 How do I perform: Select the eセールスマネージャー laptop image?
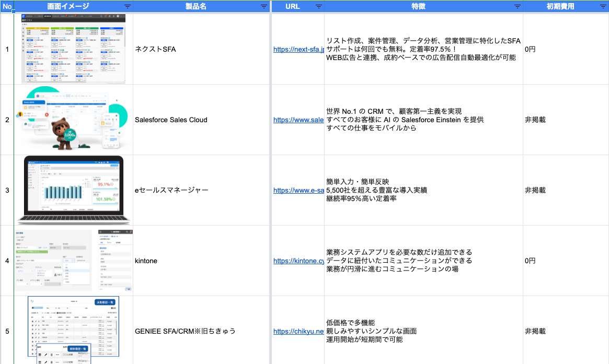(73, 190)
